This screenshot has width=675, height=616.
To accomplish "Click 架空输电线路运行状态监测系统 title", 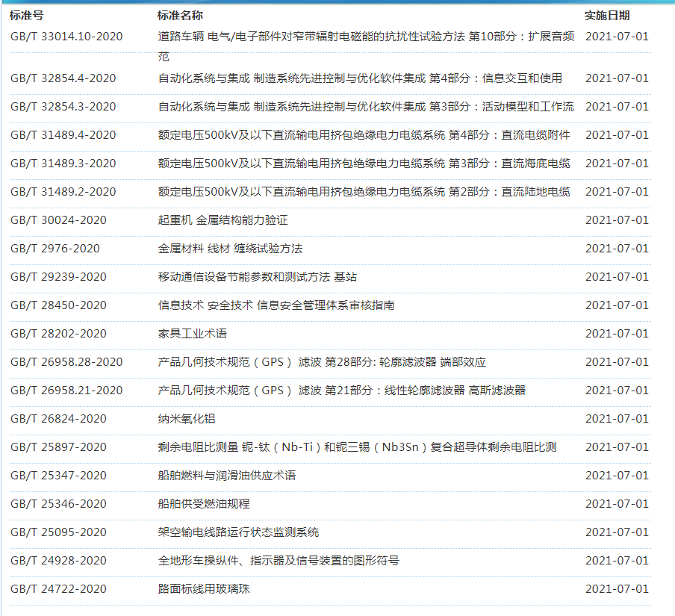I will [x=238, y=532].
